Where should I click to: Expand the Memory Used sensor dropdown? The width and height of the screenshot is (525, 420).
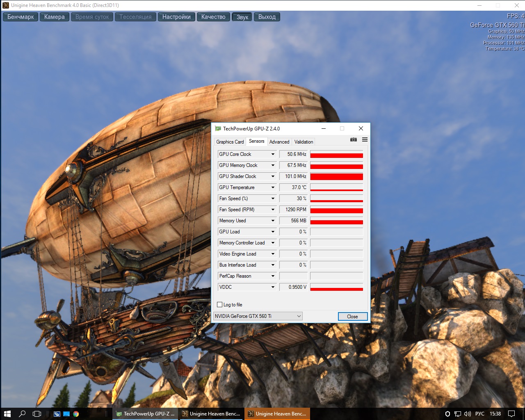(273, 221)
